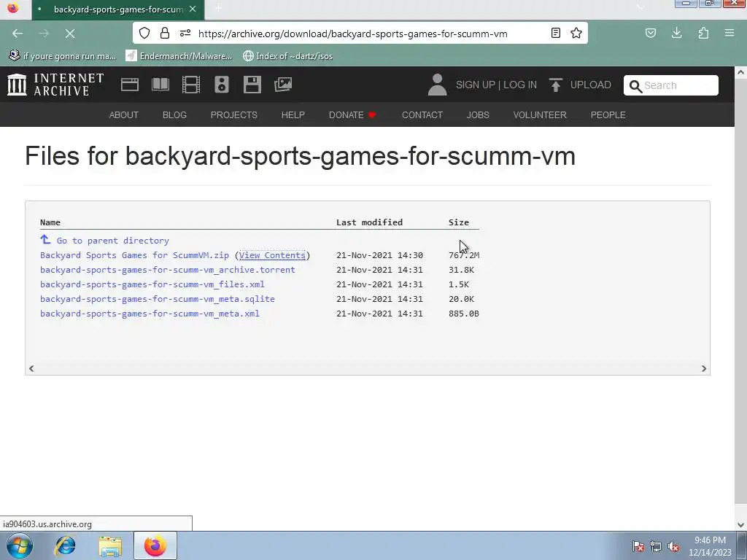
Task: Open the JOBS menu item
Action: point(478,114)
